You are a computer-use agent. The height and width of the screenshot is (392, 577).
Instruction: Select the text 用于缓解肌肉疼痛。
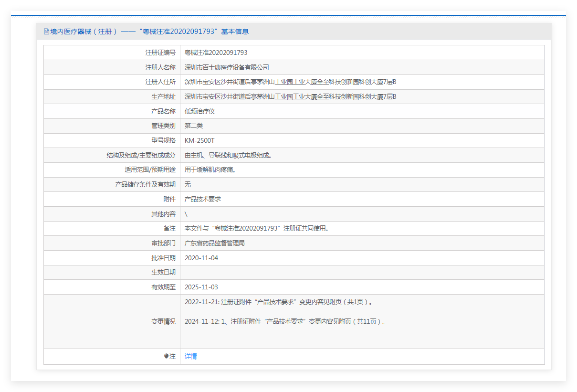(x=210, y=170)
